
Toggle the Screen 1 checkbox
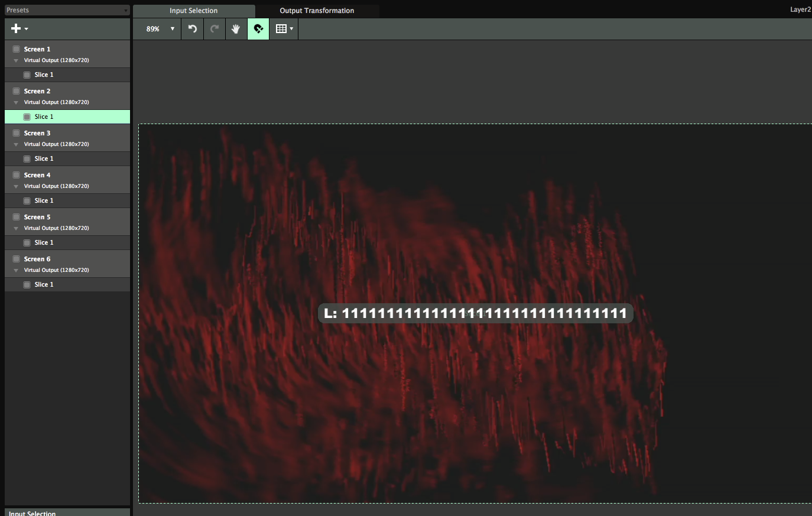click(17, 49)
